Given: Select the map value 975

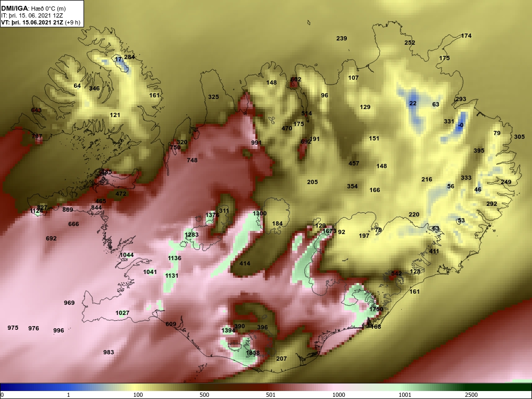Looking at the screenshot, I should (13, 328).
